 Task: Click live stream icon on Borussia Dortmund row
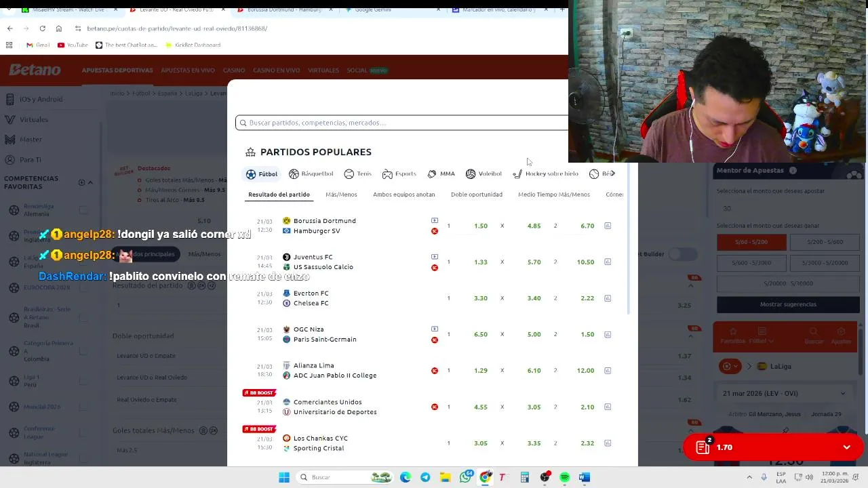pyautogui.click(x=435, y=220)
